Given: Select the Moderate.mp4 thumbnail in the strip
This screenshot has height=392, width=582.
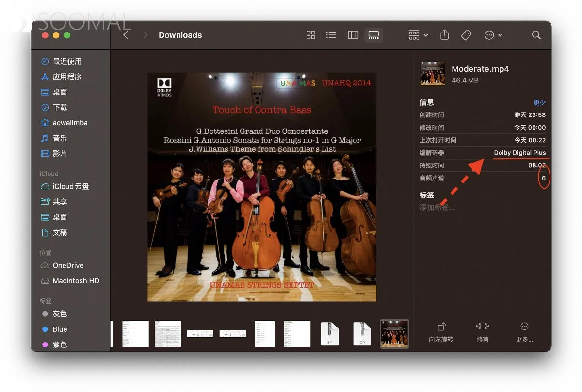Looking at the screenshot, I should pyautogui.click(x=394, y=334).
